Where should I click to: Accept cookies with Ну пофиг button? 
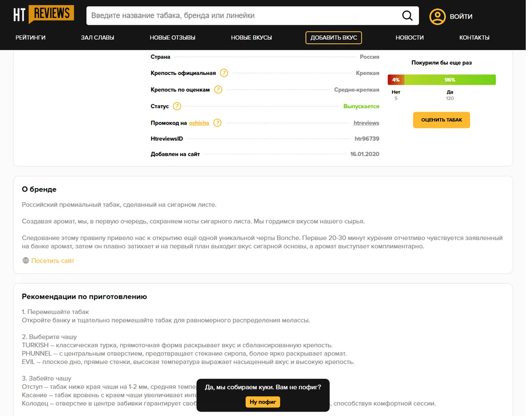click(x=263, y=402)
